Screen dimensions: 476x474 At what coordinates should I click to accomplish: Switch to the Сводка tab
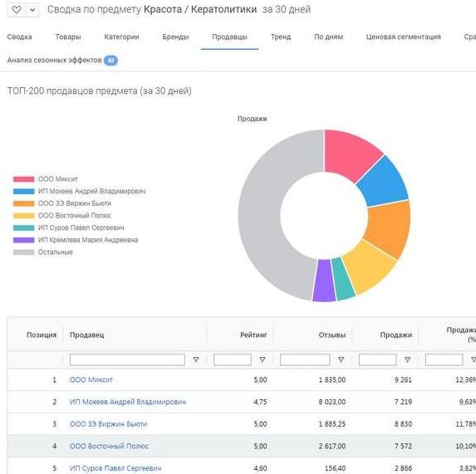[x=19, y=37]
